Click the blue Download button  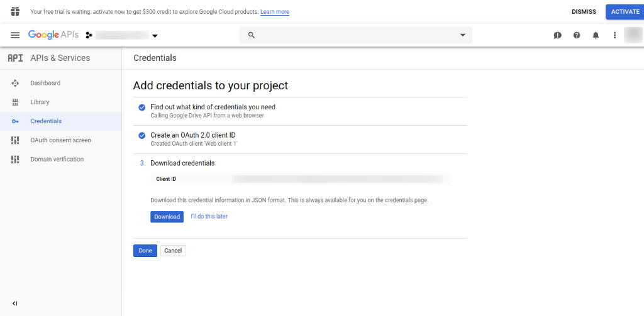(x=167, y=217)
